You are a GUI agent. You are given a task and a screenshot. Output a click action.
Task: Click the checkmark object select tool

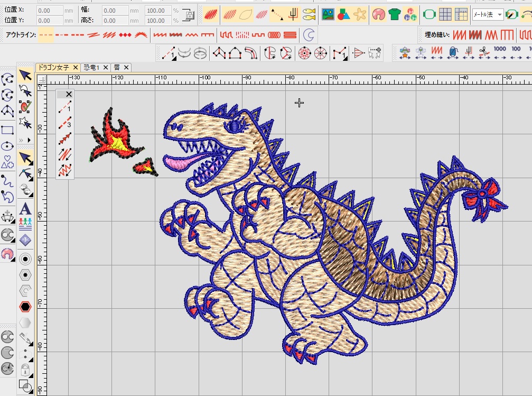tap(25, 107)
